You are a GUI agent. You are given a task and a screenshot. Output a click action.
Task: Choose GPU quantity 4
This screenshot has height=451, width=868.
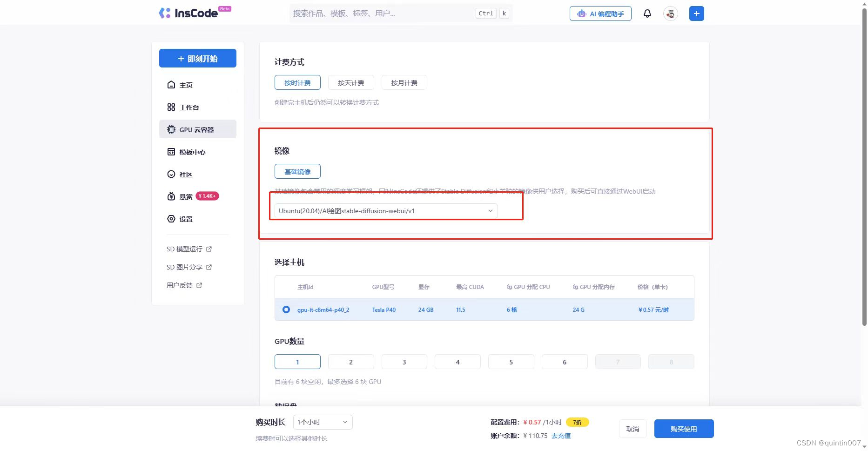click(458, 362)
